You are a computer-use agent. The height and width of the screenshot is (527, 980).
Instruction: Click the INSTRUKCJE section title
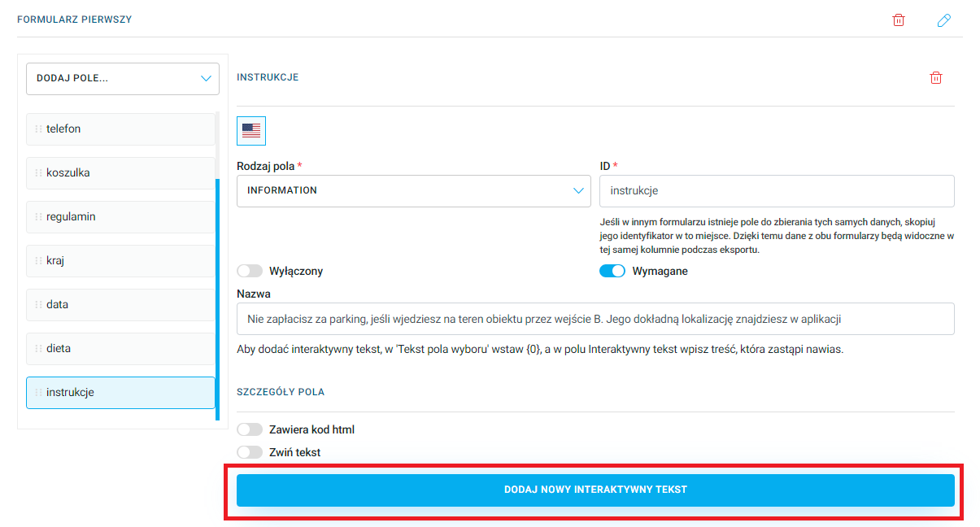pos(268,77)
